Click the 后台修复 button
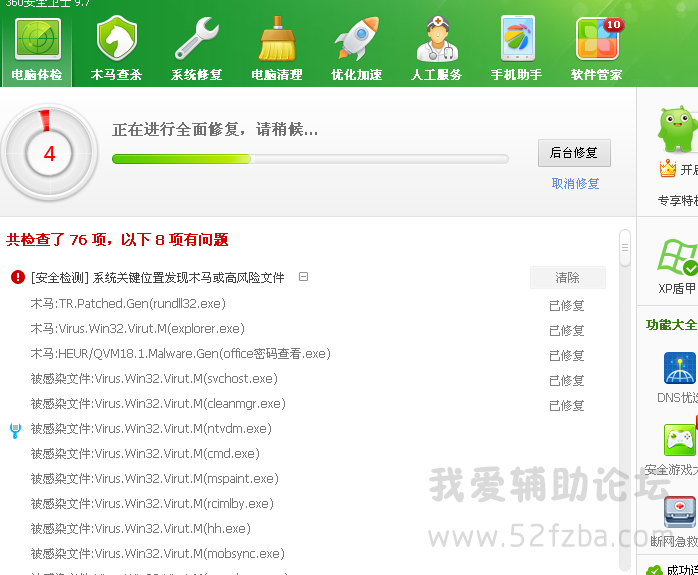The image size is (698, 575). [574, 153]
